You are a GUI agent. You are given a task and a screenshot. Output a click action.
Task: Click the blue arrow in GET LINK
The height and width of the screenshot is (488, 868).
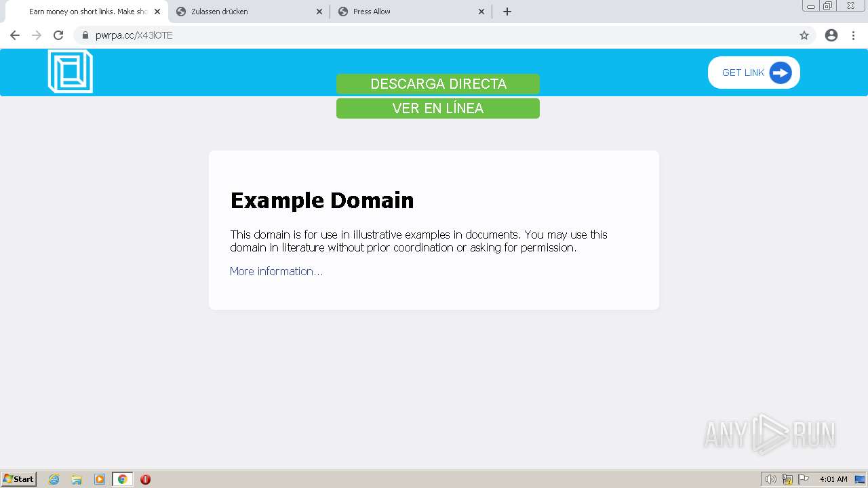tap(781, 73)
